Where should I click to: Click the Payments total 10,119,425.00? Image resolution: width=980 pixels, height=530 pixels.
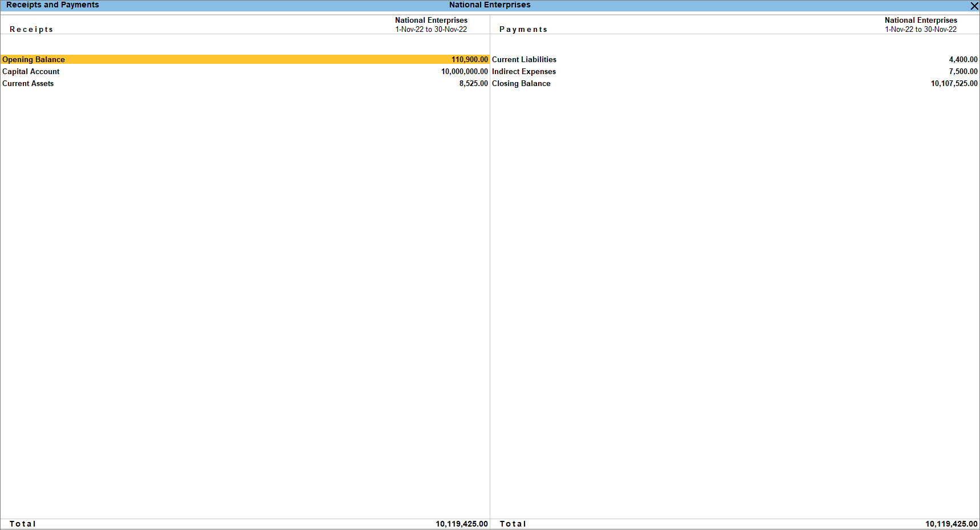click(951, 524)
